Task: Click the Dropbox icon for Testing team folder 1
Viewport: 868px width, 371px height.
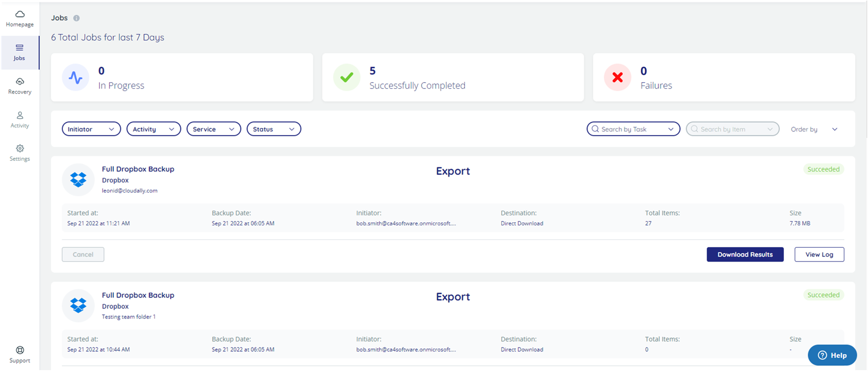Action: (x=78, y=305)
